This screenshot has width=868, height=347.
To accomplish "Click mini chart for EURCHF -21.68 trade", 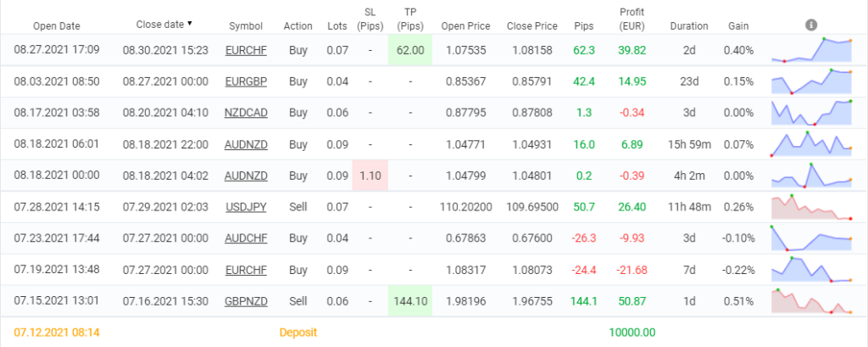I will pos(811,270).
